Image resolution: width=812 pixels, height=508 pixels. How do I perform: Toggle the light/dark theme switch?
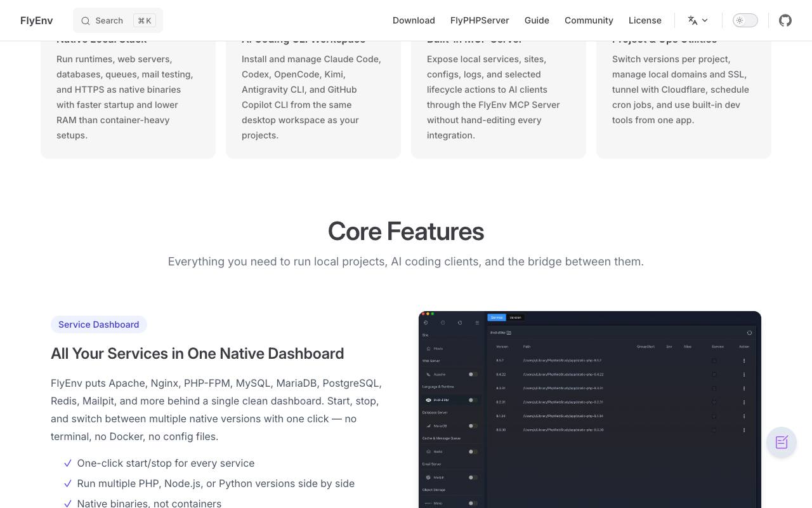coord(745,20)
